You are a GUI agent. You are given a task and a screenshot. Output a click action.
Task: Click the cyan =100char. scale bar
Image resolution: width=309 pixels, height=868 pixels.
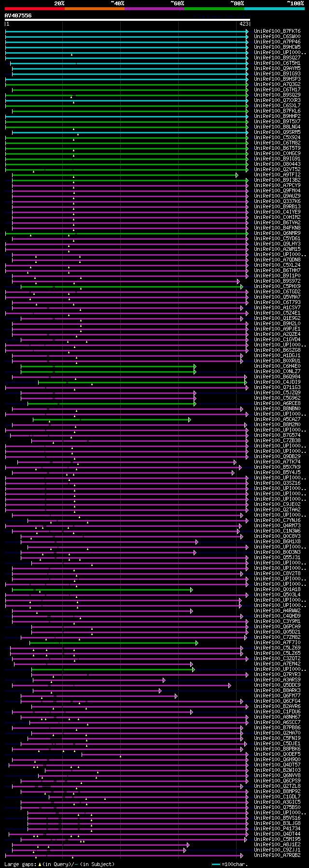click(216, 864)
